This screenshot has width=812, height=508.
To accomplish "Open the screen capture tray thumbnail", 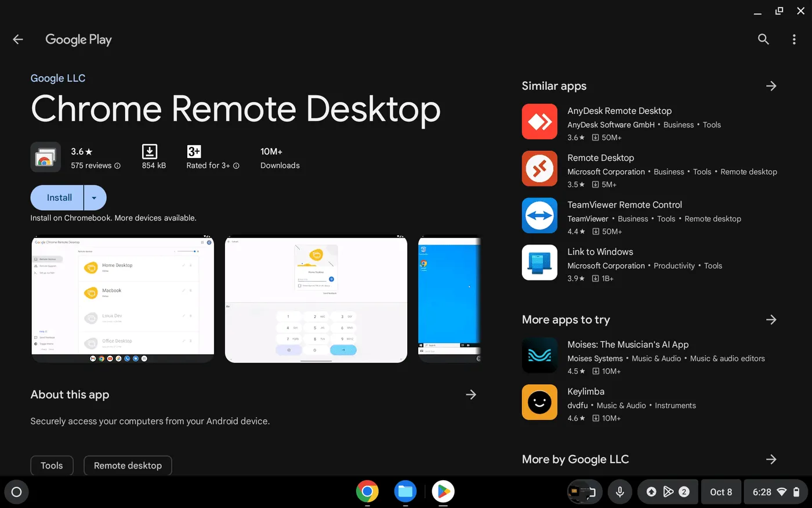I will 585,492.
